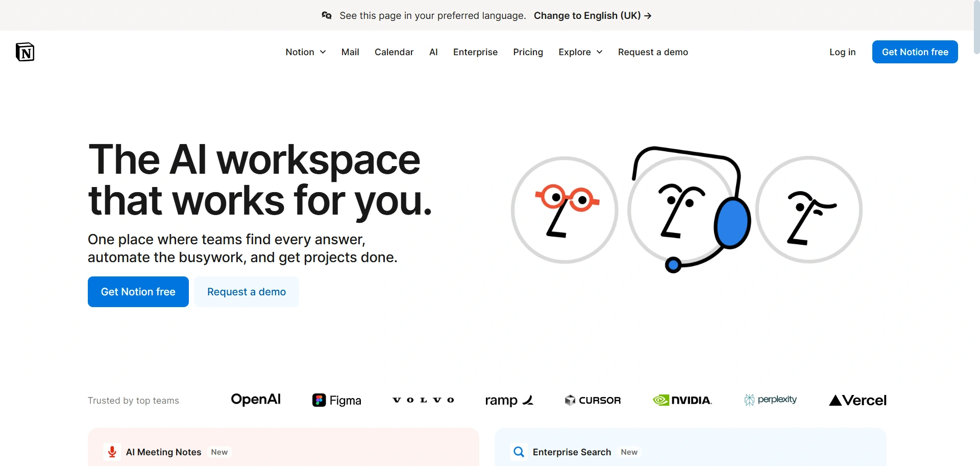This screenshot has width=980, height=466.
Task: Click the Figma logo
Action: point(337,400)
